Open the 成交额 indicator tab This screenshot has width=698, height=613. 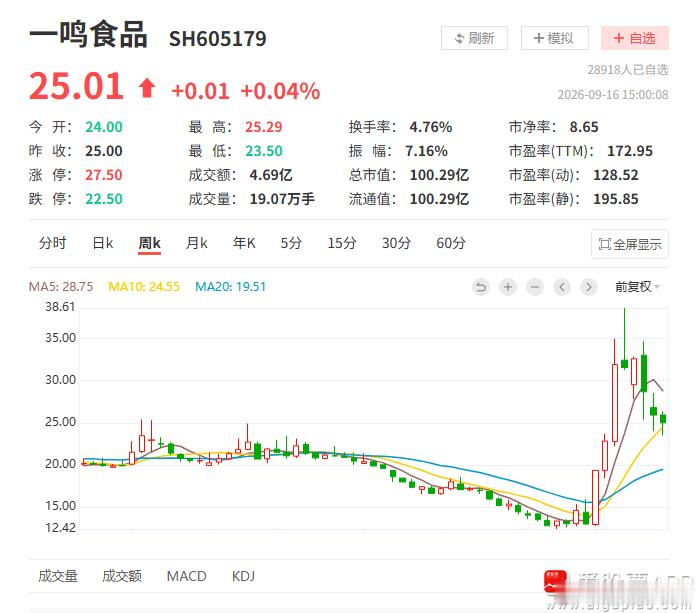tap(122, 576)
